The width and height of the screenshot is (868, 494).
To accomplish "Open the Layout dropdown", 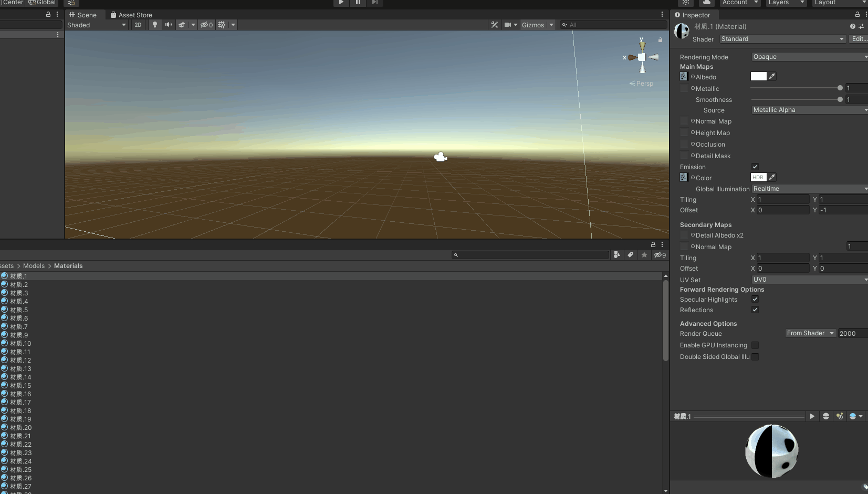I will click(840, 3).
